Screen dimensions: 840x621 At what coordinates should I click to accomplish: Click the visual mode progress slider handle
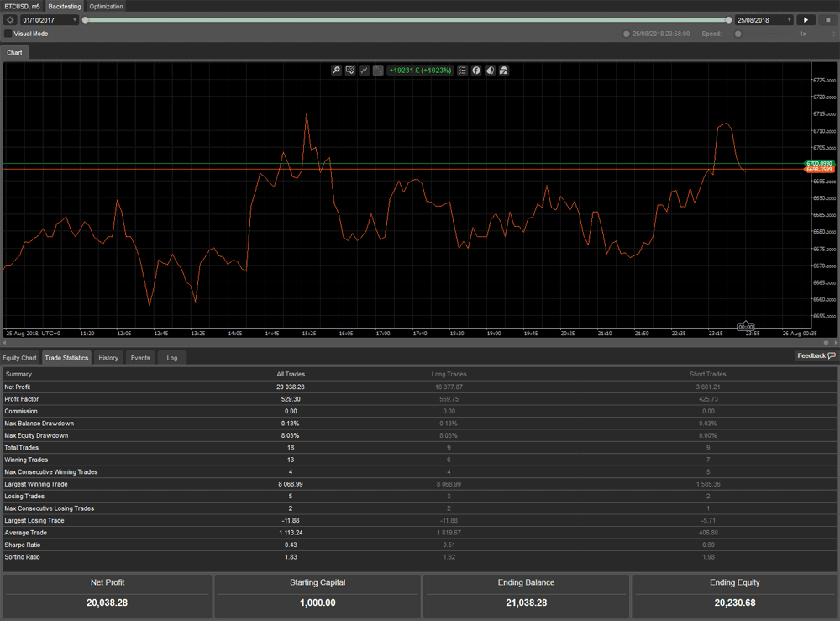pos(627,34)
